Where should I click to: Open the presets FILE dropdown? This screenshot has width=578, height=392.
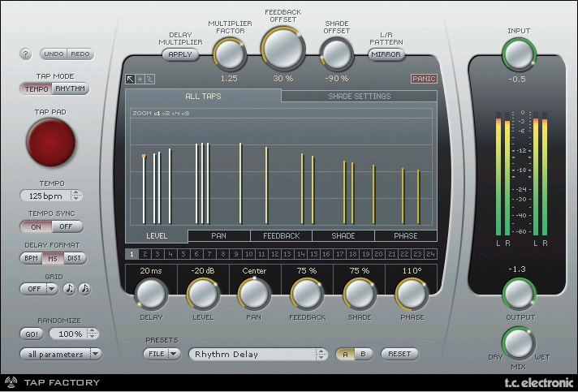click(x=162, y=354)
